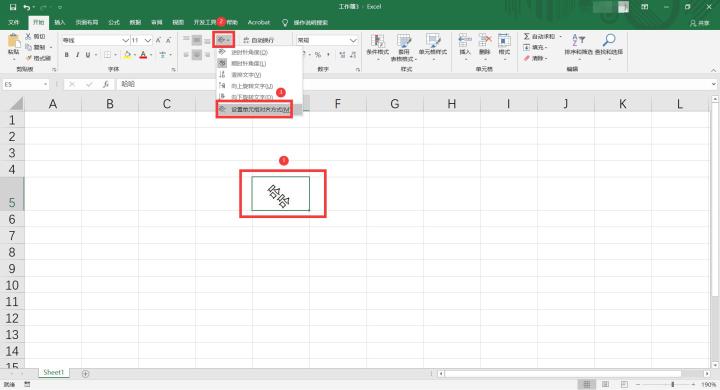Open the Insert ribbon tab
The height and width of the screenshot is (390, 720).
point(60,23)
